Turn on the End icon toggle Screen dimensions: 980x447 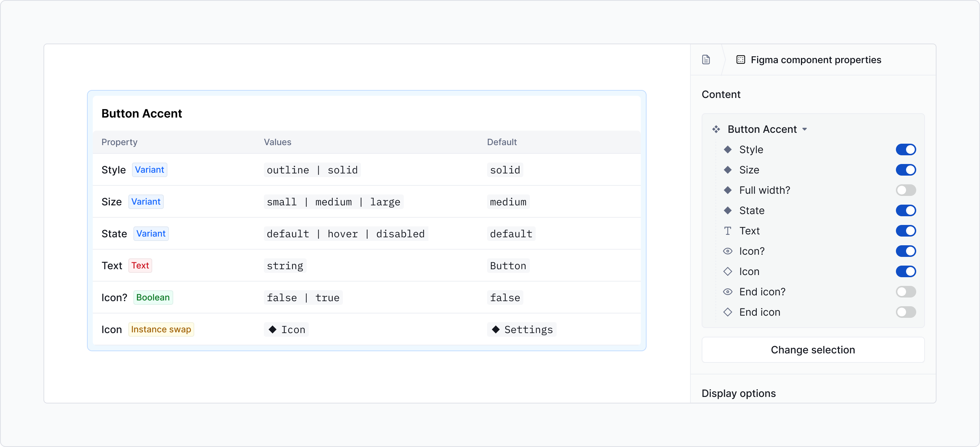click(906, 312)
